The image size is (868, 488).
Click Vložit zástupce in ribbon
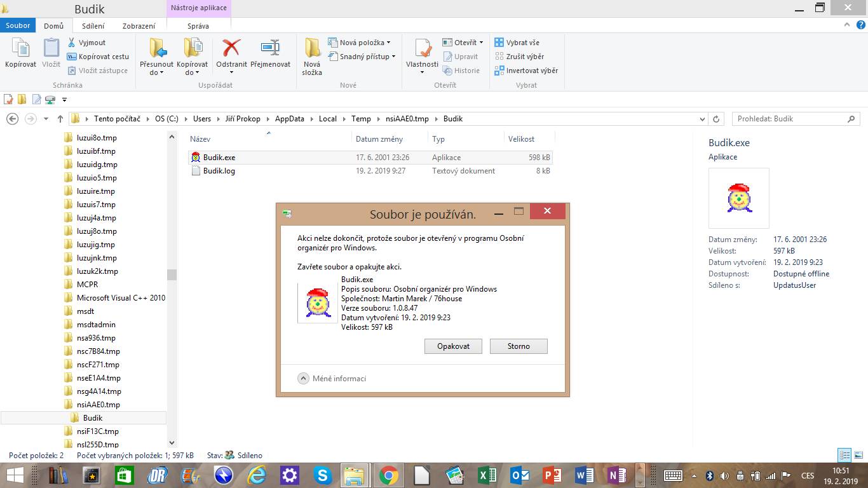coord(98,71)
